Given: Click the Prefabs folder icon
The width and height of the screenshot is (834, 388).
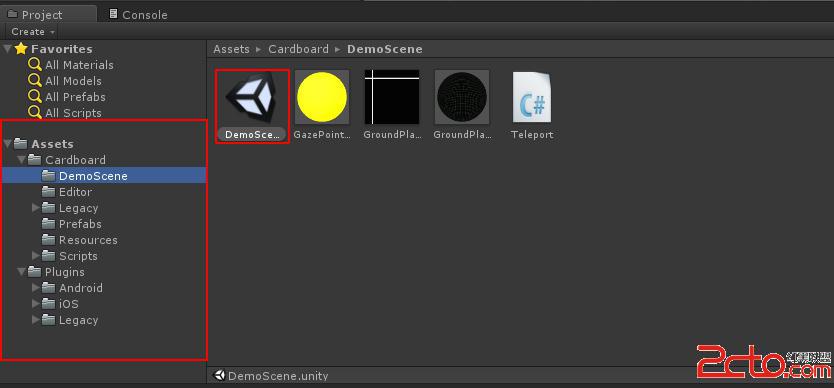Looking at the screenshot, I should tap(49, 224).
